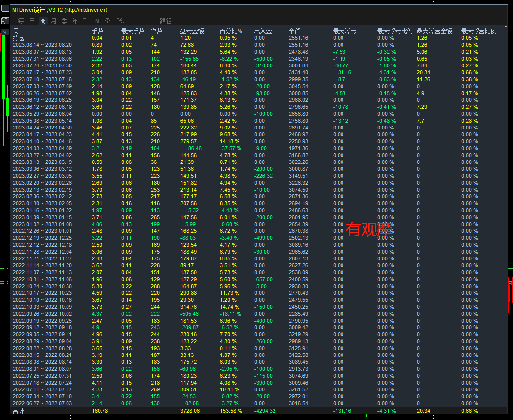The image size is (513, 420).
Task: Click the 路径 path button
Action: pyautogui.click(x=166, y=21)
